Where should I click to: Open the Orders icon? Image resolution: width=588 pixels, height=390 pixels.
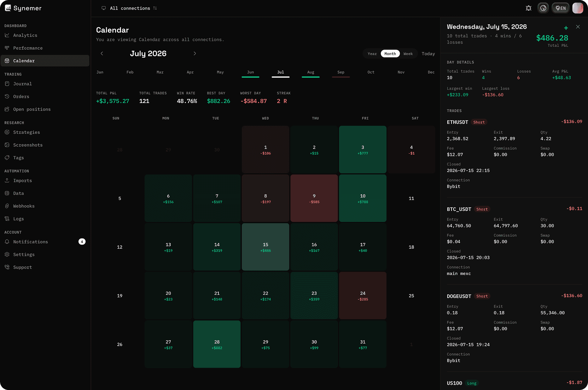tap(7, 97)
